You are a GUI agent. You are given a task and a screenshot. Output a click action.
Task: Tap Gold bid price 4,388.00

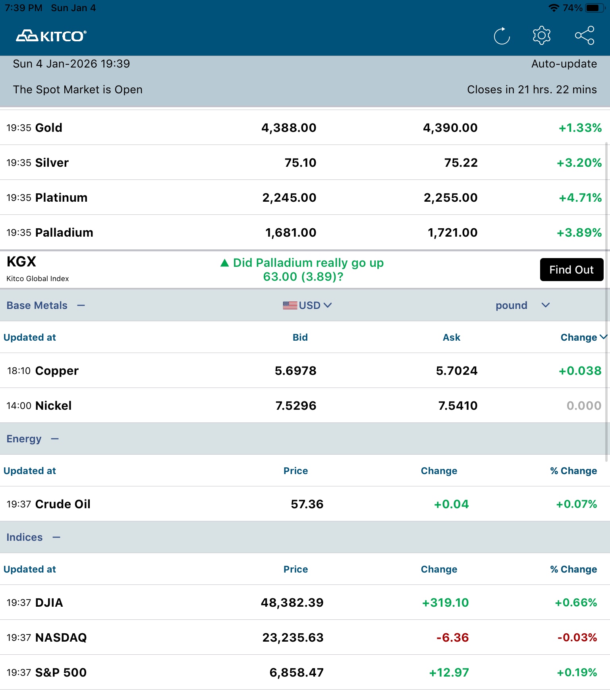[289, 128]
